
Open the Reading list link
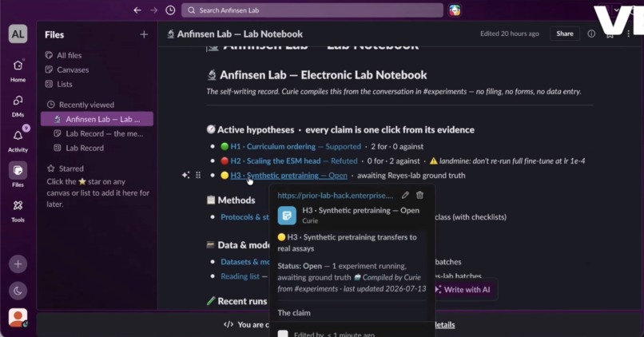pyautogui.click(x=240, y=276)
